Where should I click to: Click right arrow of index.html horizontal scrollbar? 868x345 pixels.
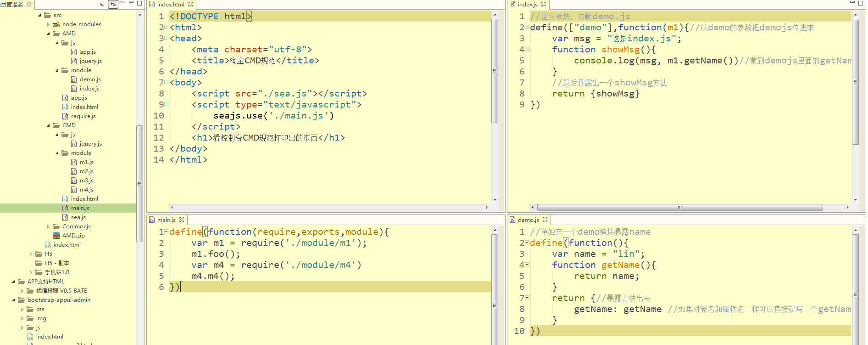tap(487, 207)
